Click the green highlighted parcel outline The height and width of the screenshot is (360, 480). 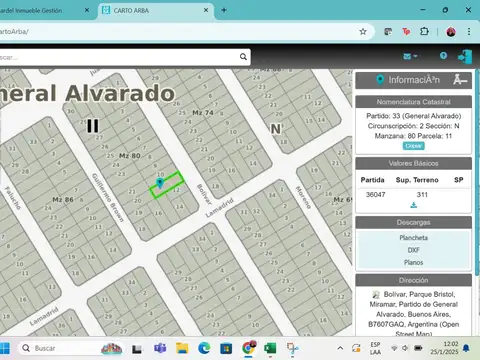(x=167, y=185)
